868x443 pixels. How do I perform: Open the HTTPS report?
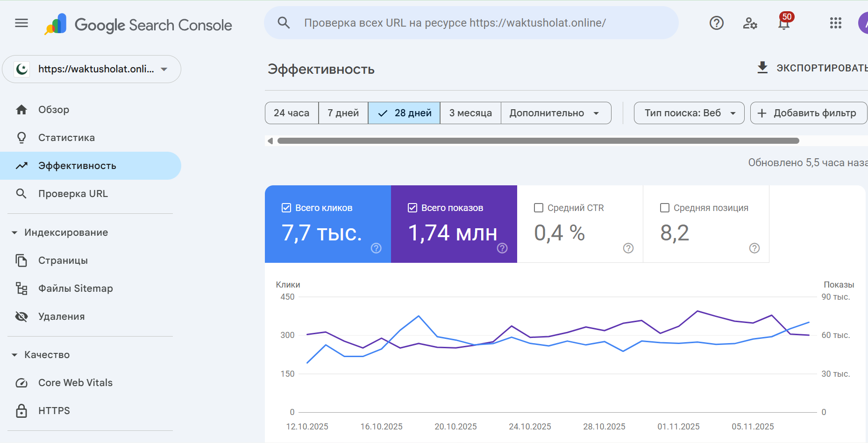pos(91,411)
